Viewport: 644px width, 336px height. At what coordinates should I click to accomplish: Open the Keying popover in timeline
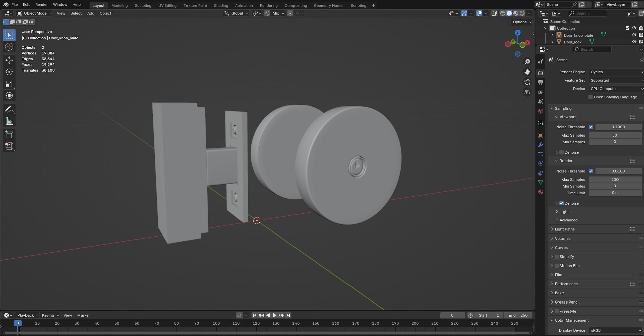(50, 315)
